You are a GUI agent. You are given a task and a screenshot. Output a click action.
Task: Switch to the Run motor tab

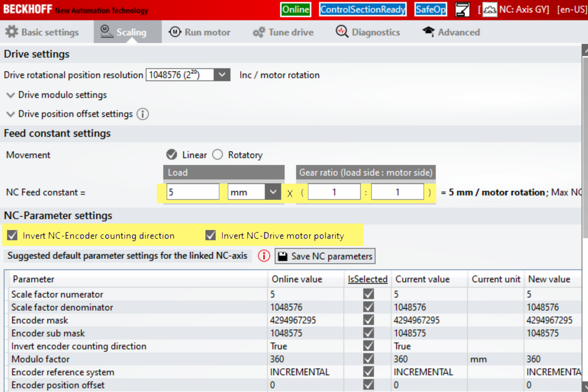200,32
